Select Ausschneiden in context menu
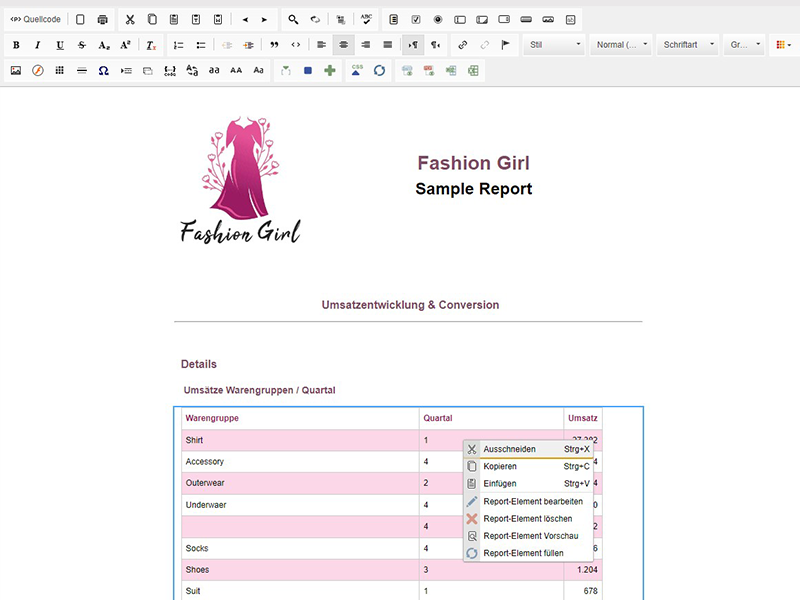 click(528, 449)
